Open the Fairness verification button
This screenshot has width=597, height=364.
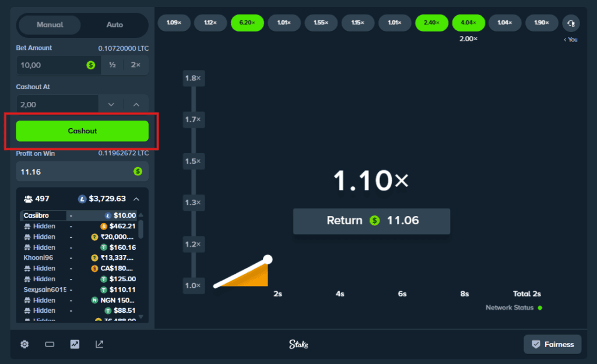552,344
